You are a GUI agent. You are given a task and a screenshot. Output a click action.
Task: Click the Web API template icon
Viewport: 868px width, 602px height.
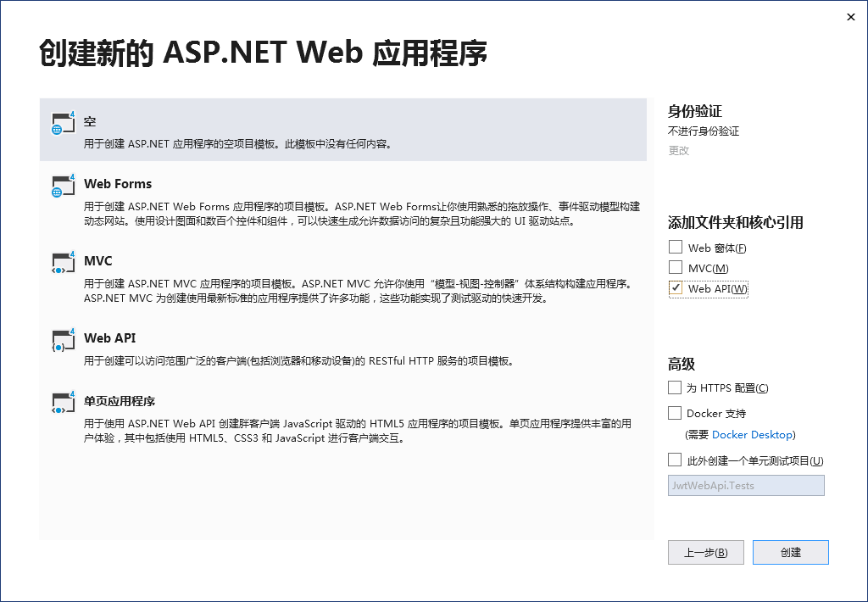[x=63, y=341]
